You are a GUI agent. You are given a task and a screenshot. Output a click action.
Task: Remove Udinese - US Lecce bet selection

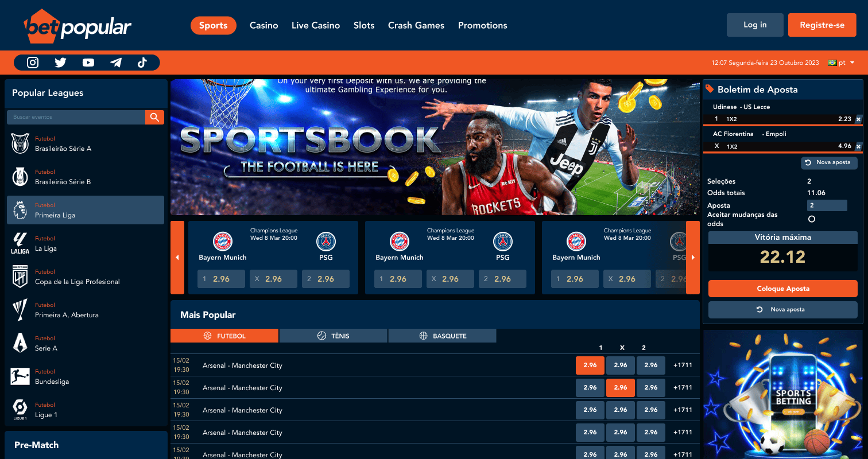(858, 119)
